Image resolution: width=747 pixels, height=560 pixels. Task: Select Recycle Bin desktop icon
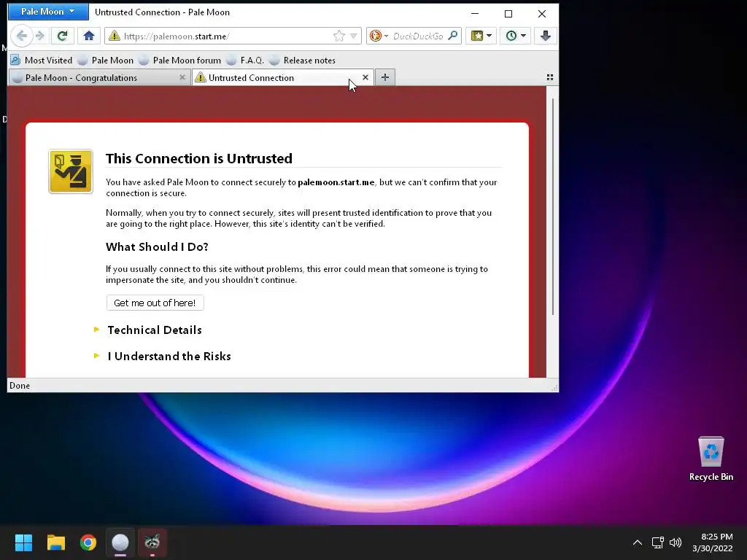711,459
